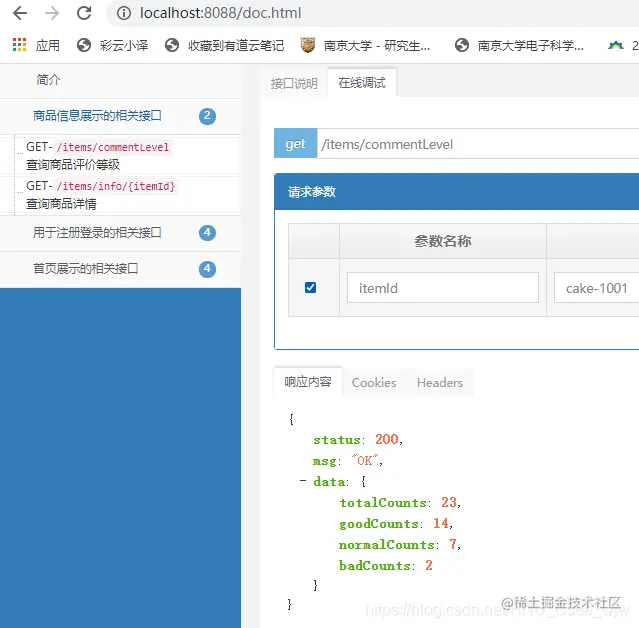
Task: Open the 收藏到有道云笔记 bookmark
Action: pyautogui.click(x=225, y=45)
